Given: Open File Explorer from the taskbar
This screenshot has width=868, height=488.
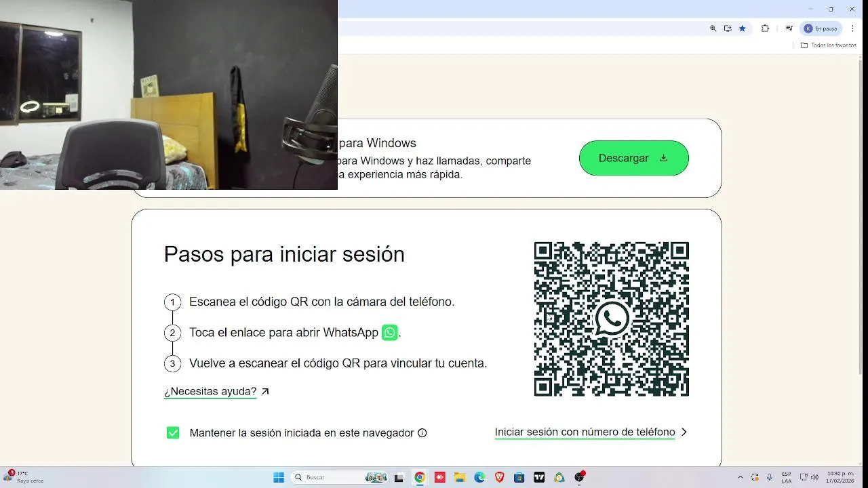Looking at the screenshot, I should tap(459, 477).
